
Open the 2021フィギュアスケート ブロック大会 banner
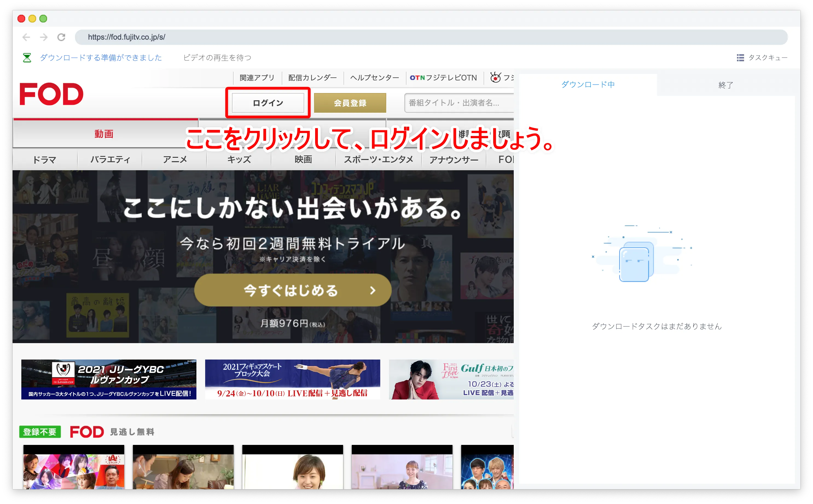[292, 379]
